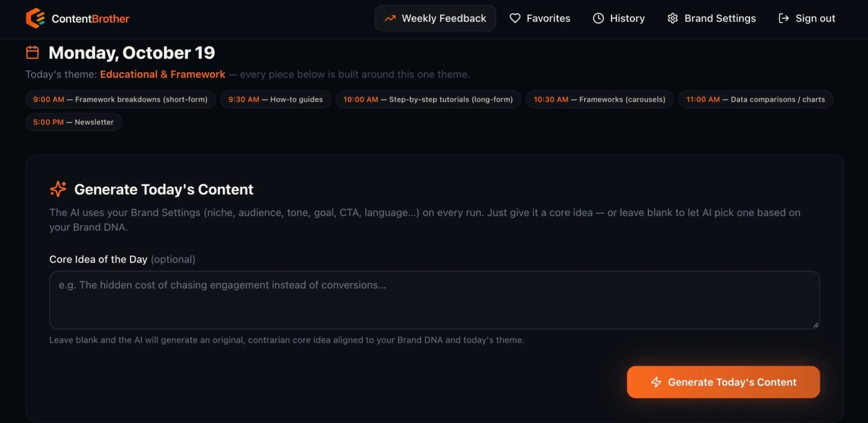Viewport: 868px width, 423px height.
Task: Click the trending arrow icon in Weekly Feedback
Action: click(x=390, y=19)
